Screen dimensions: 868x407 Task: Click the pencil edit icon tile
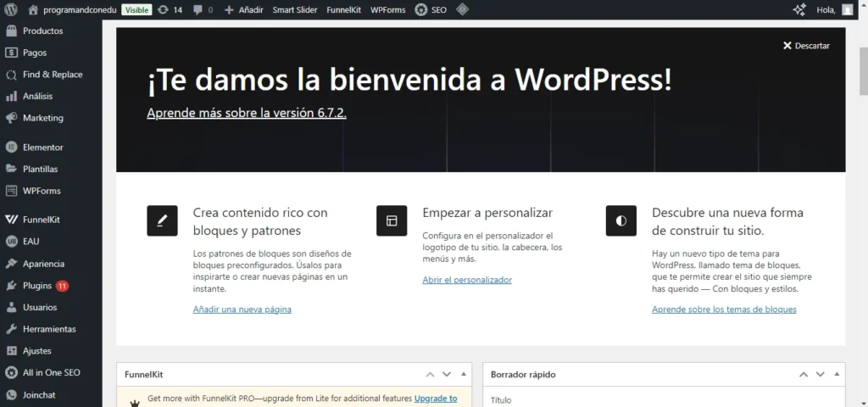click(162, 220)
